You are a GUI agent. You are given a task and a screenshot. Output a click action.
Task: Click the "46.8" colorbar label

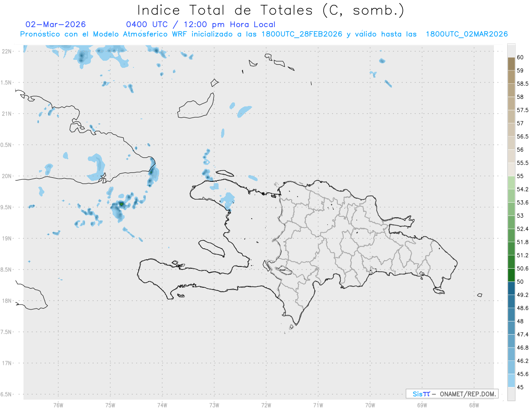[522, 348]
